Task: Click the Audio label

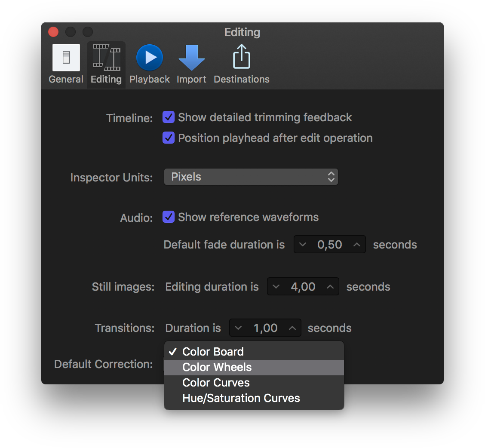Action: (136, 218)
